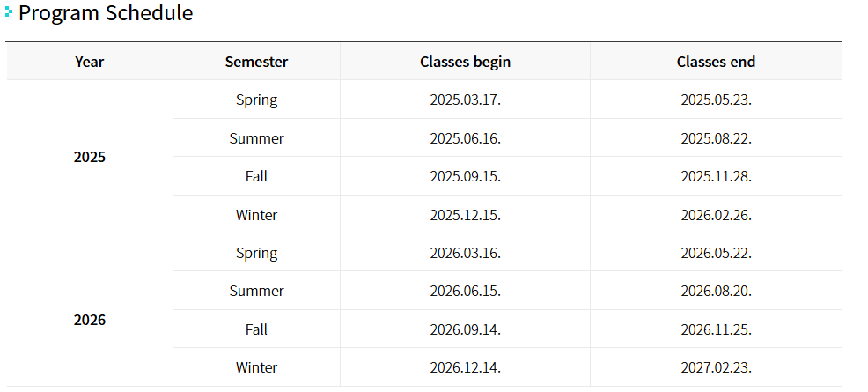Image resolution: width=868 pixels, height=392 pixels.
Task: Select the end date 2026.02.26.
Action: [716, 215]
